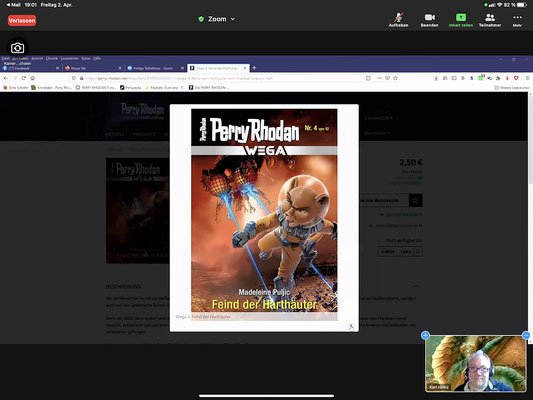This screenshot has height=400, width=533.
Task: Open the Erste Schritte bookmark
Action: (x=16, y=88)
